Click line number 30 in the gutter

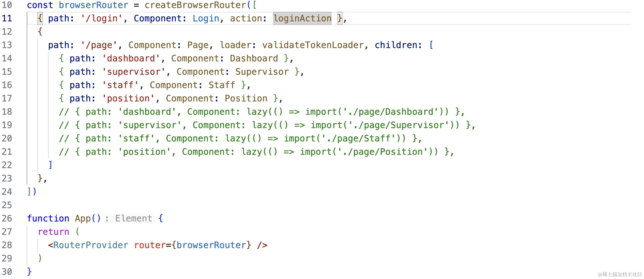7,272
